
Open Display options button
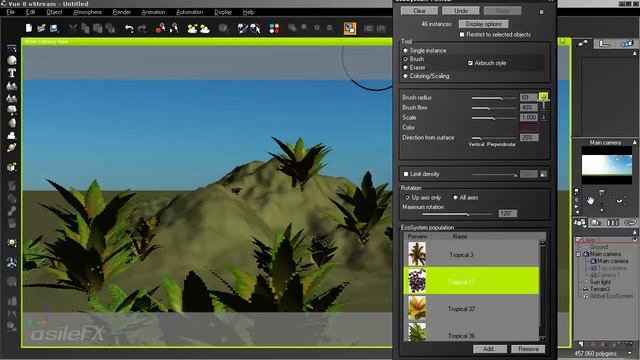tap(484, 24)
